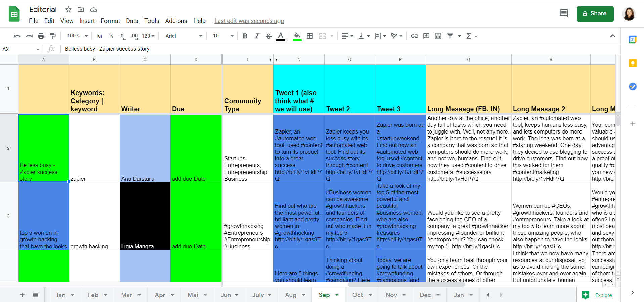
Task: Hide the menus with the up chevron
Action: coord(613,36)
